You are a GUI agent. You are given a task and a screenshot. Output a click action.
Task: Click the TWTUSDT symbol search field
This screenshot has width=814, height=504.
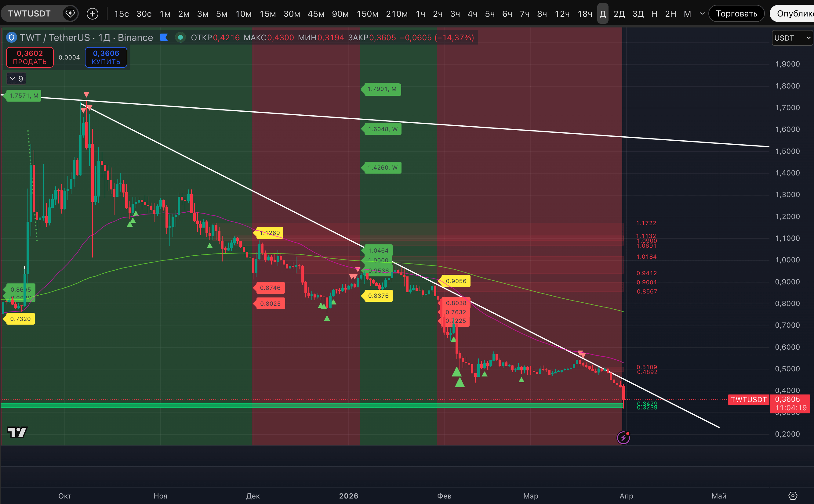(29, 14)
